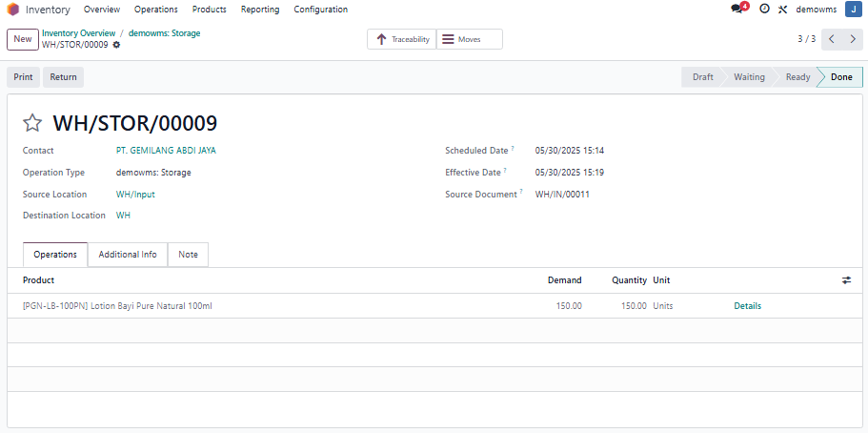Open the user avatar J menu
This screenshot has height=433, width=868.
(853, 9)
